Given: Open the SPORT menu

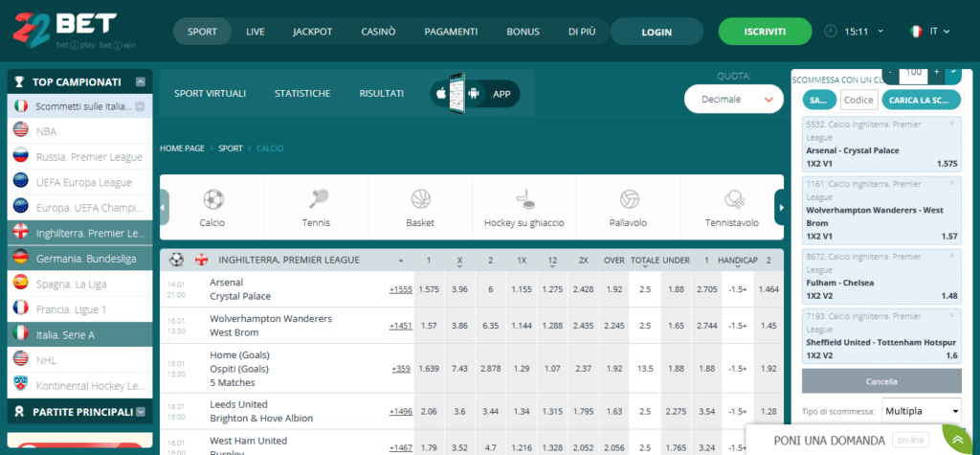Looking at the screenshot, I should [202, 32].
